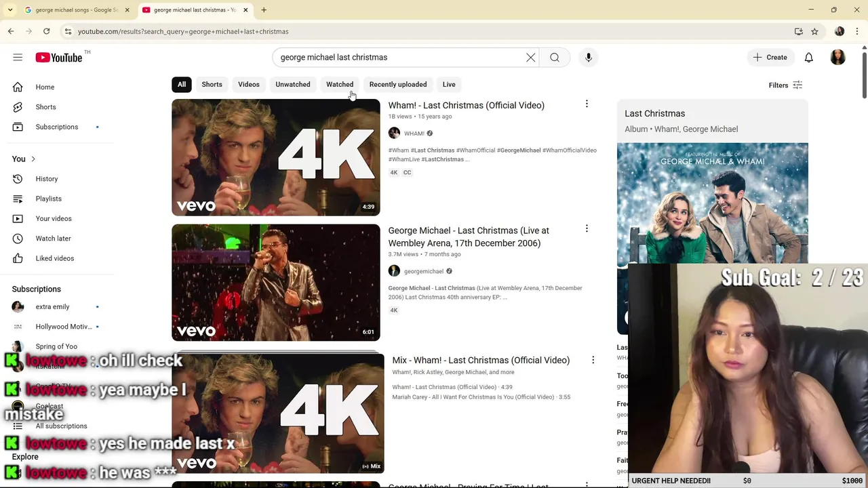Screen dimensions: 868x488
Task: Click the magnifying glass search button
Action: tap(555, 58)
